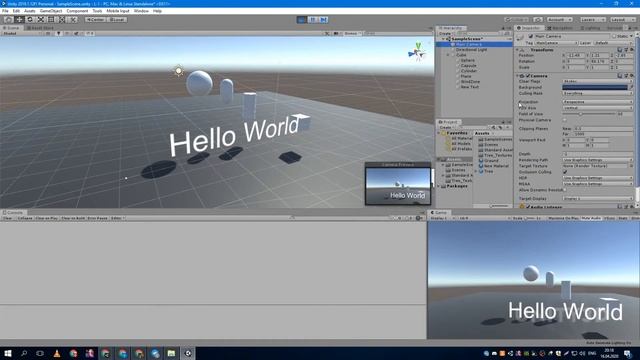
Task: Toggle Allow Dynamic Resolution checkbox
Action: tap(565, 190)
